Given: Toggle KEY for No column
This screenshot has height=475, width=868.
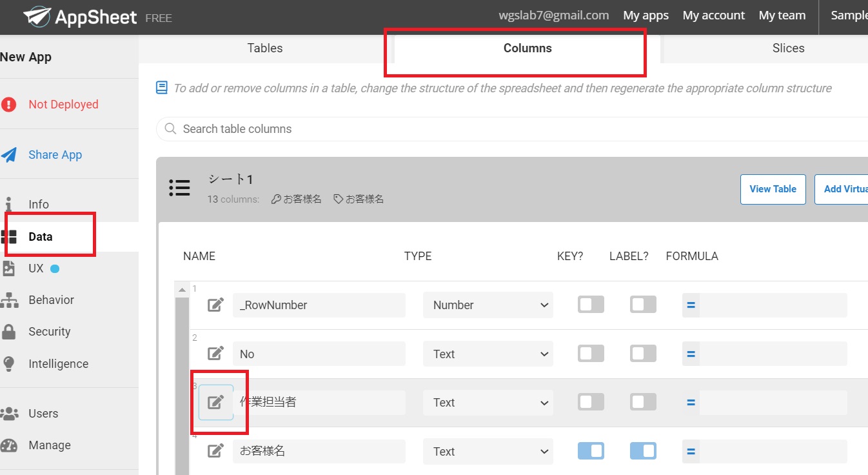Looking at the screenshot, I should click(x=591, y=354).
